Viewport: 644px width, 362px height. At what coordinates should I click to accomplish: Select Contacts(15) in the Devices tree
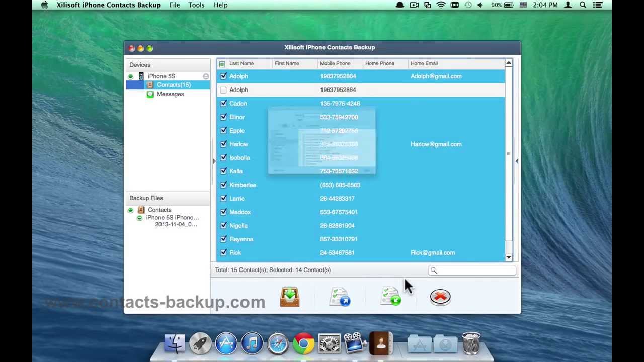(x=174, y=85)
